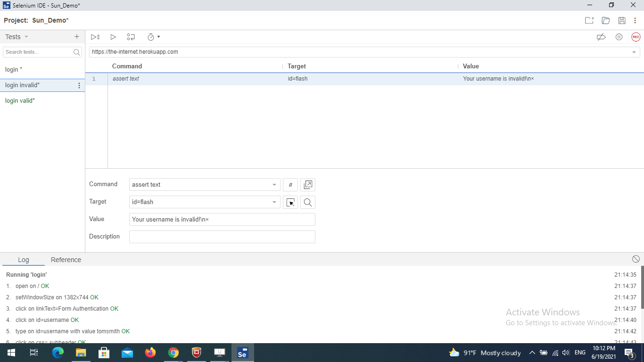Click log entry with linkText=Form Authentication

(x=67, y=309)
